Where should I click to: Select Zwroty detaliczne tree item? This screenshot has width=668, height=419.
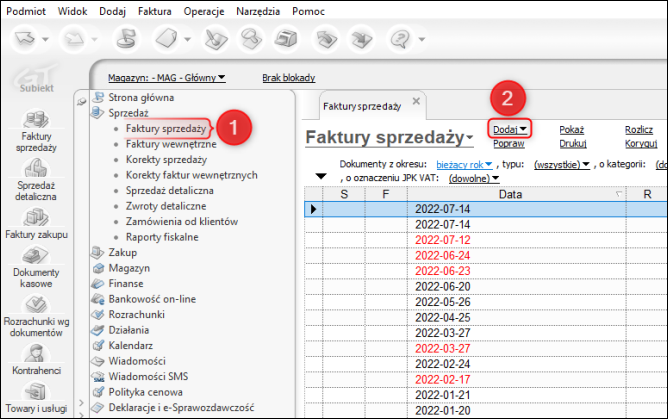point(166,206)
